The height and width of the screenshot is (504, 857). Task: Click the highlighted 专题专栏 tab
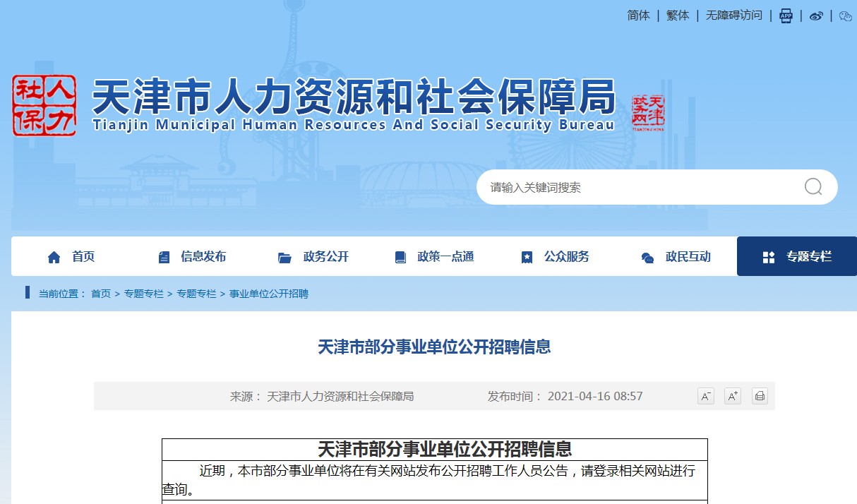point(797,257)
